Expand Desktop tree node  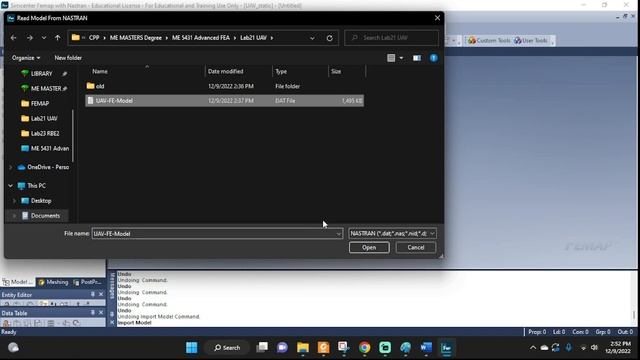14,201
